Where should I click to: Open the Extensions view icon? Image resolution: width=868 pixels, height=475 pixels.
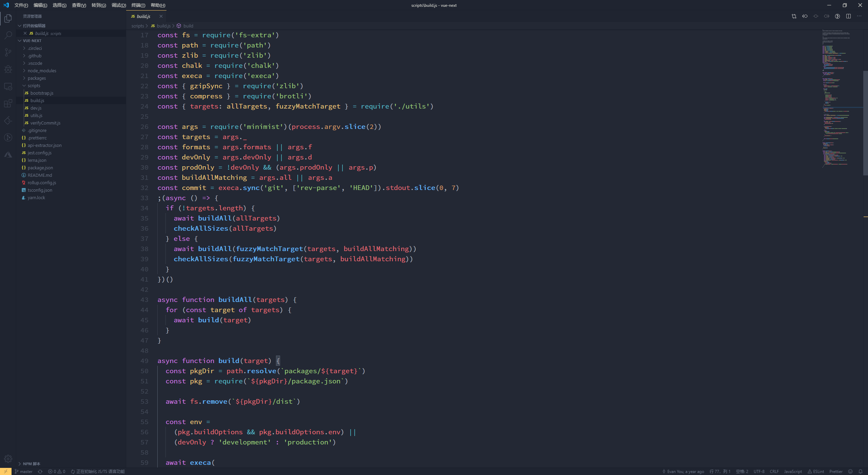pos(8,103)
